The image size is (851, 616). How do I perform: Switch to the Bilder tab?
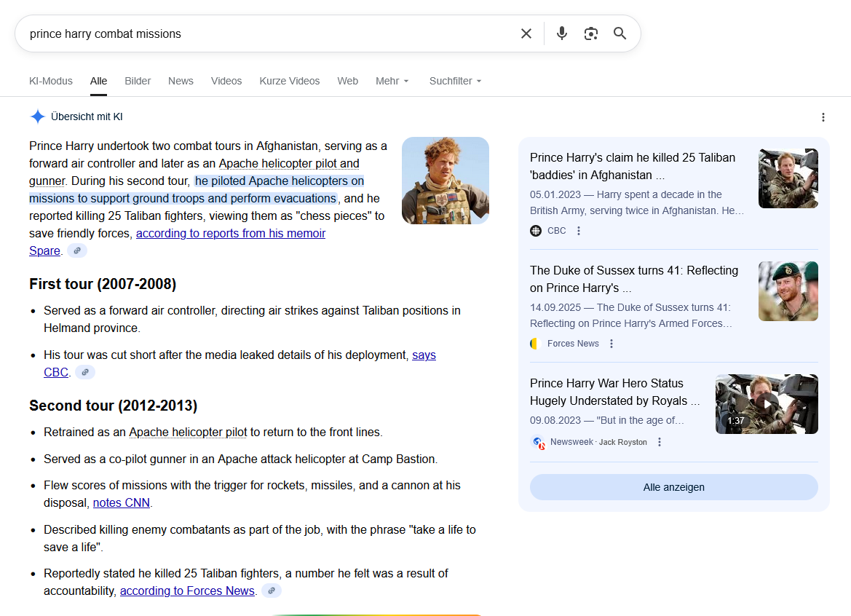click(x=138, y=81)
